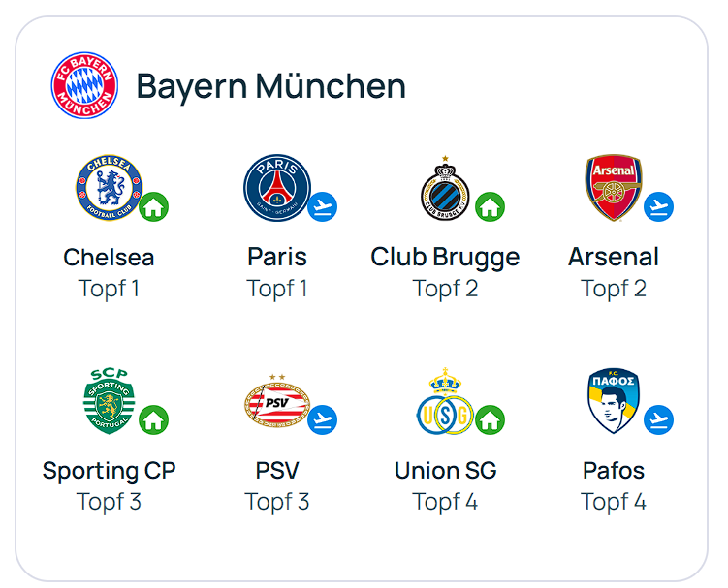Click the Club Brugge crest
The height and width of the screenshot is (588, 728).
tap(445, 189)
